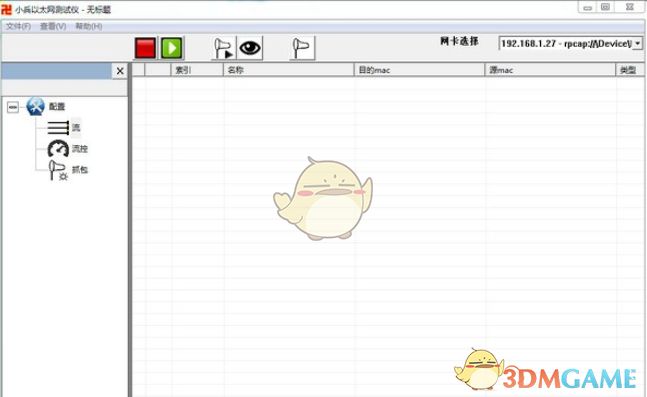Screen dimensions: 647x397
Task: Select the 配置 wrench icon in tree
Action: (x=35, y=106)
